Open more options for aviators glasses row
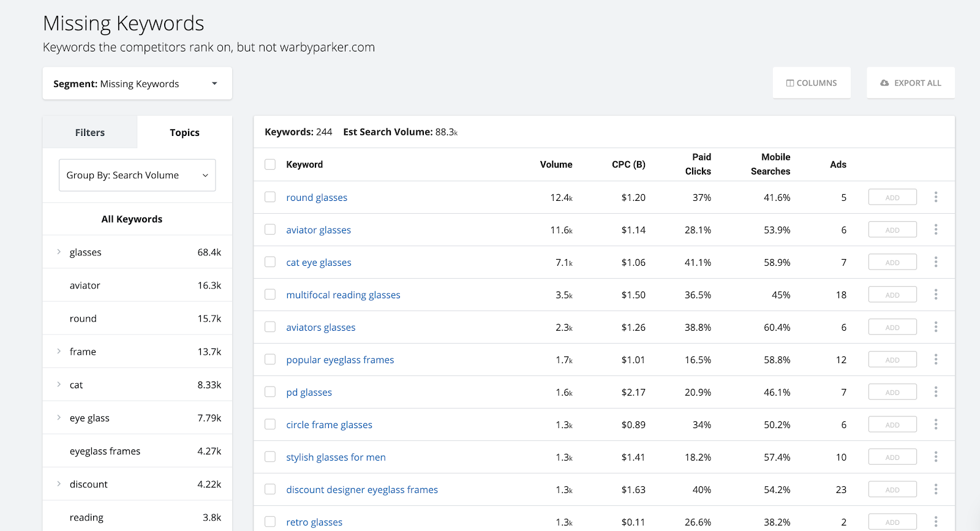This screenshot has height=531, width=980. [x=936, y=327]
